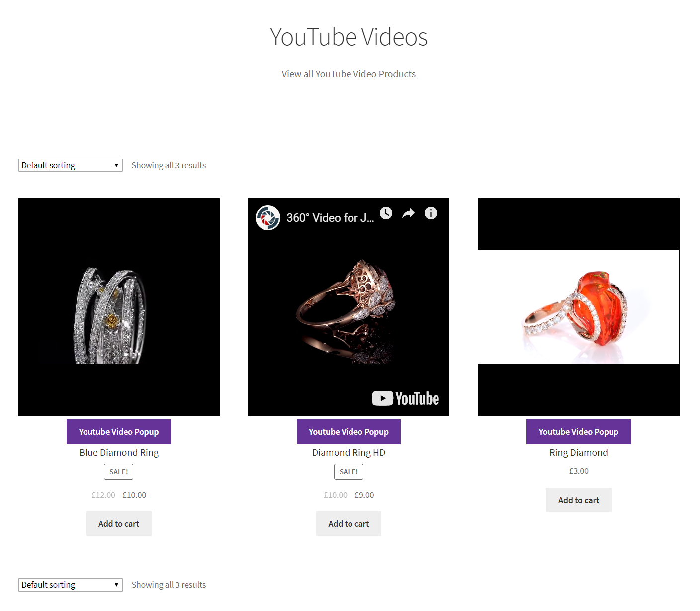Add the Diamond Ring HD to cart
The image size is (700, 611).
pos(349,523)
